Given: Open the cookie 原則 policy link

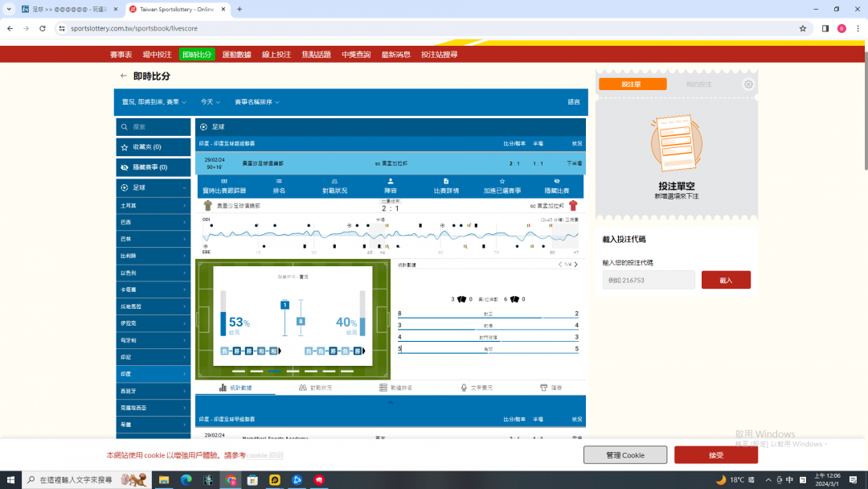Looking at the screenshot, I should coord(264,455).
